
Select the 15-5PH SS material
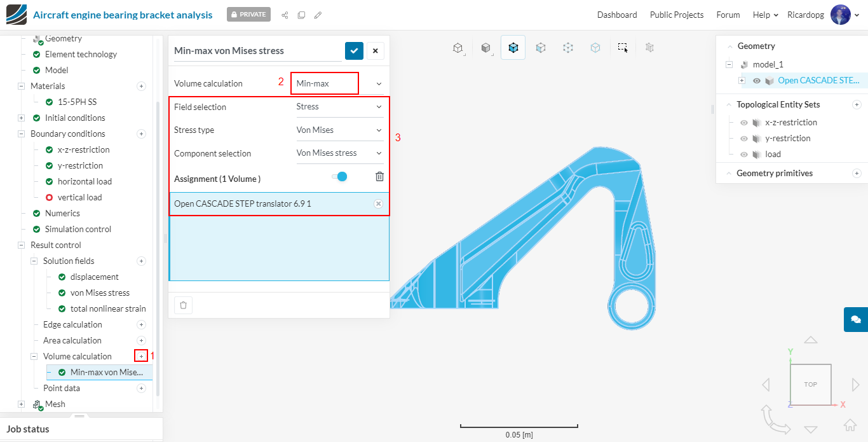77,102
